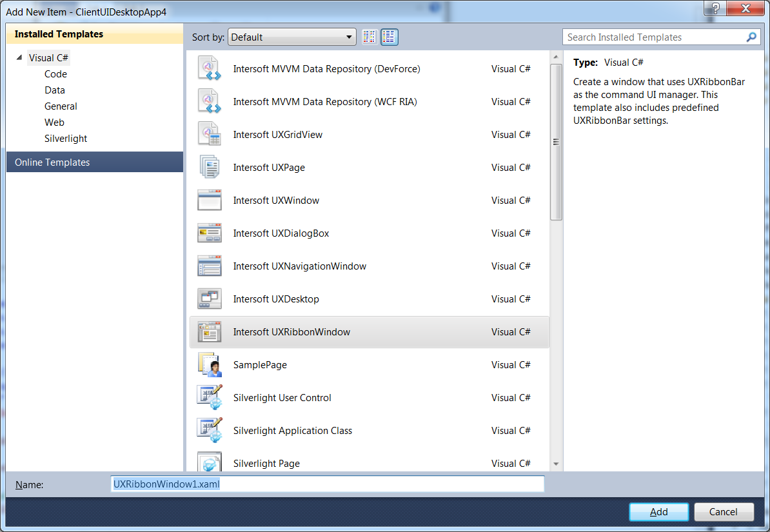Select 'Intersoft MVVM Data Repository (DevForce)' text
The width and height of the screenshot is (770, 532).
point(326,69)
